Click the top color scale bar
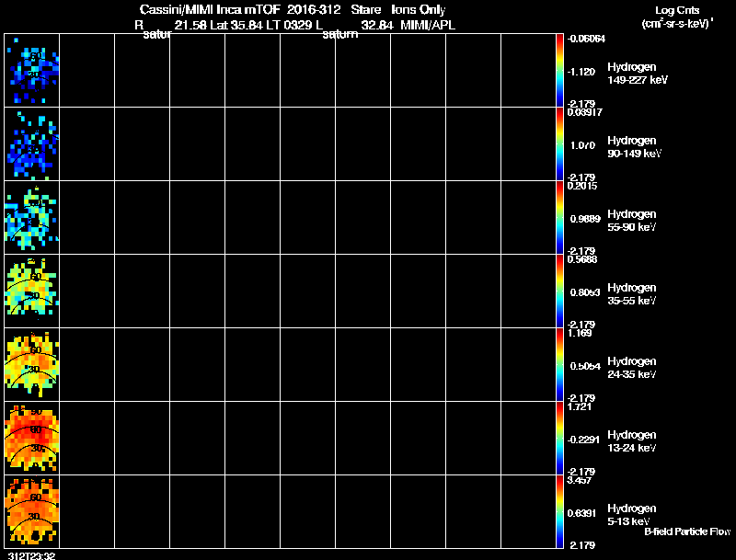 (559, 71)
